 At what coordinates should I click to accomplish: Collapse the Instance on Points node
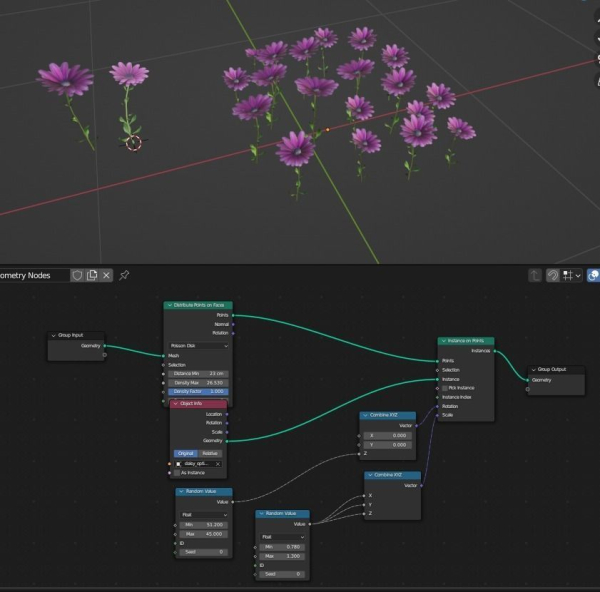tap(443, 341)
